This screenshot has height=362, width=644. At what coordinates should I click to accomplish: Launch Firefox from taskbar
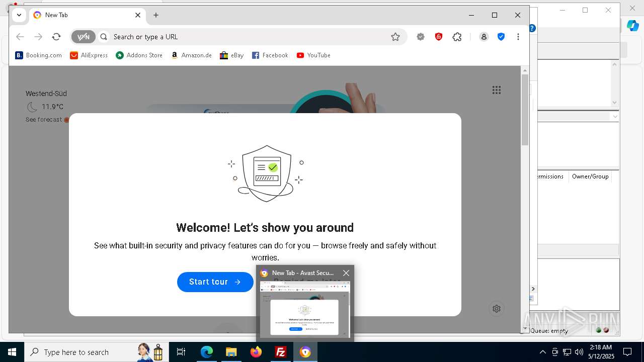coord(256,352)
